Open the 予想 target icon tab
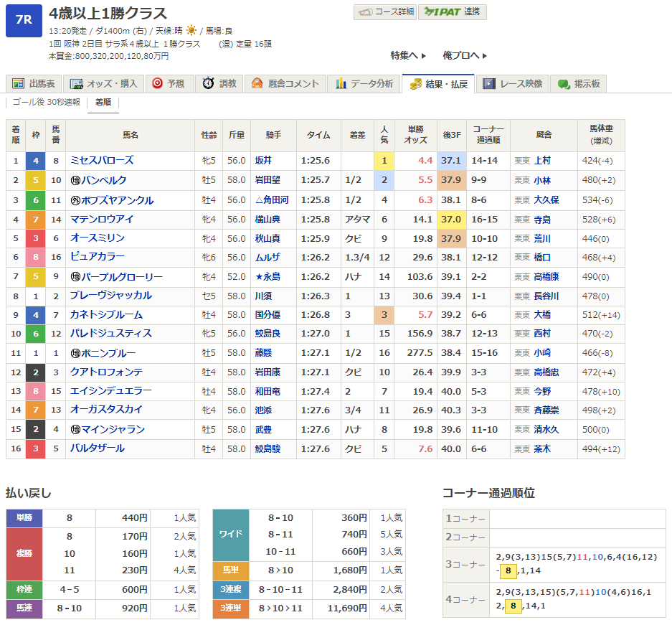Screen dimensions: 672x625 169,84
